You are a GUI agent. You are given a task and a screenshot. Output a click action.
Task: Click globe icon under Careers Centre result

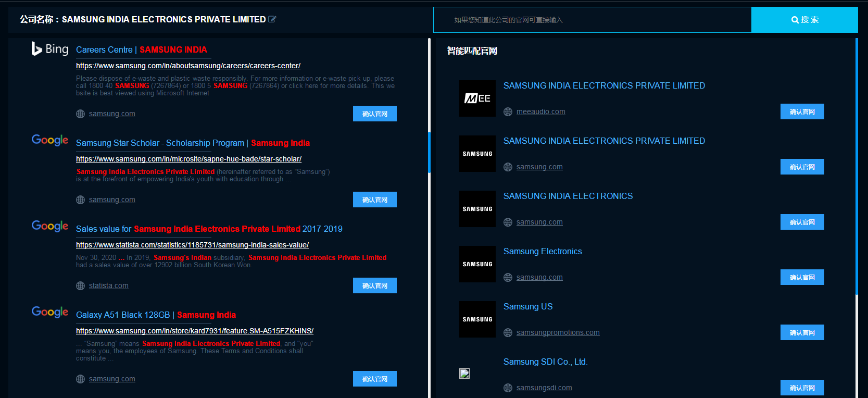pos(80,114)
